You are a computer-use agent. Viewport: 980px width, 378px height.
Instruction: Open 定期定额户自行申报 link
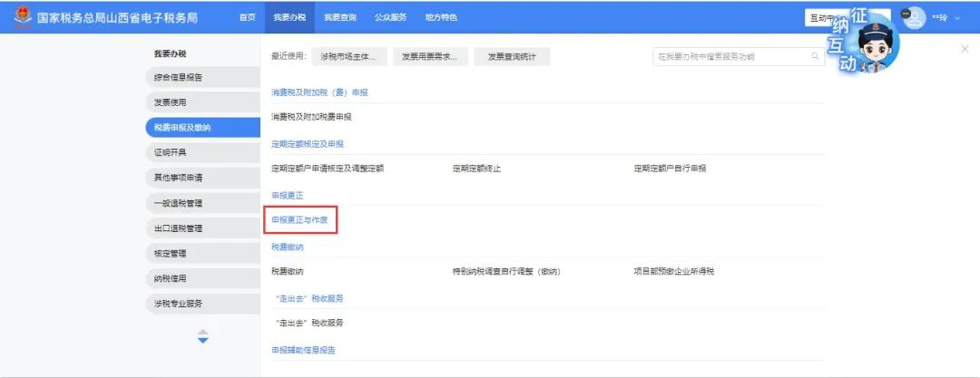[x=670, y=168]
